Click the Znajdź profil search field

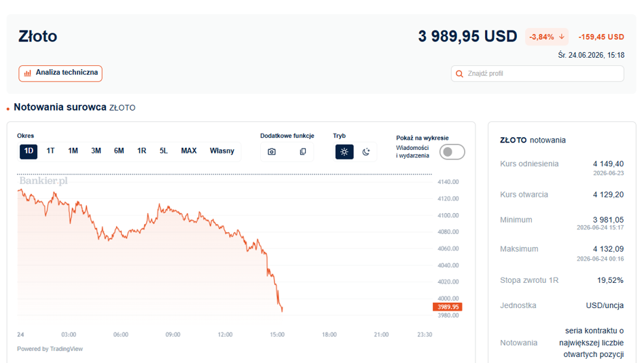(x=537, y=74)
